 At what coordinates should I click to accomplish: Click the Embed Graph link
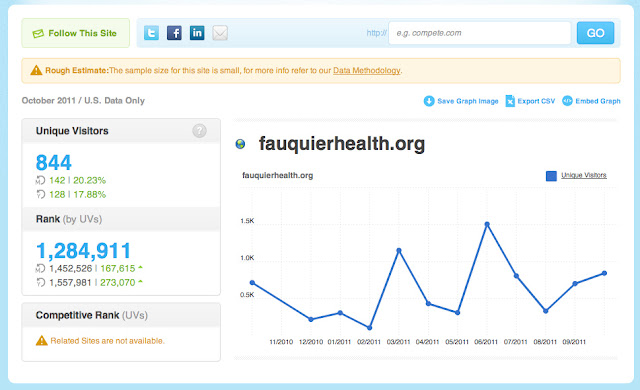pos(598,101)
